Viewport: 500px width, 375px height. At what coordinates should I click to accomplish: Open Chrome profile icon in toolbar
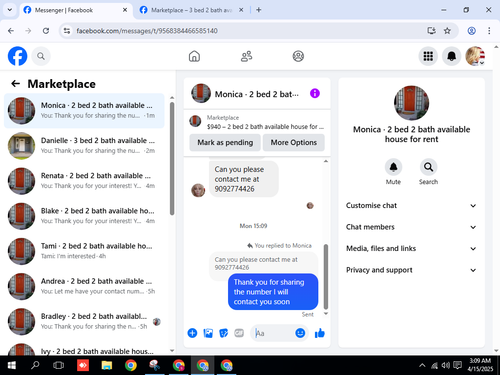pyautogui.click(x=471, y=31)
